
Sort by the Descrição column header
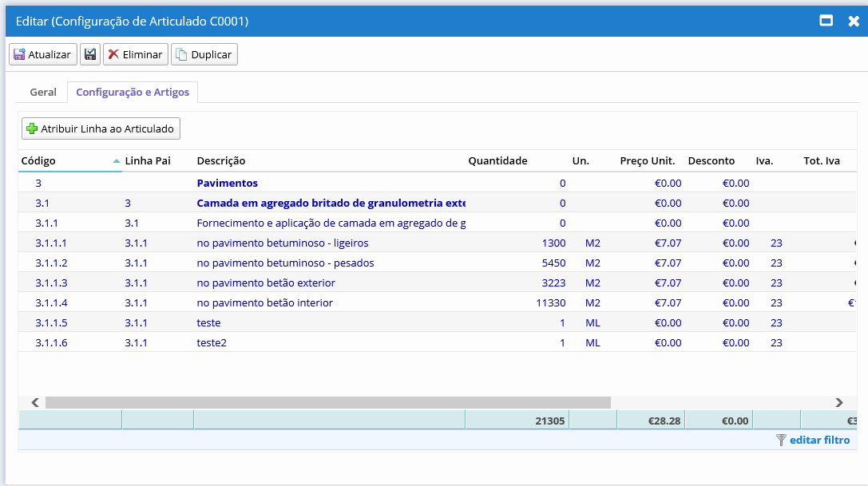click(x=224, y=160)
